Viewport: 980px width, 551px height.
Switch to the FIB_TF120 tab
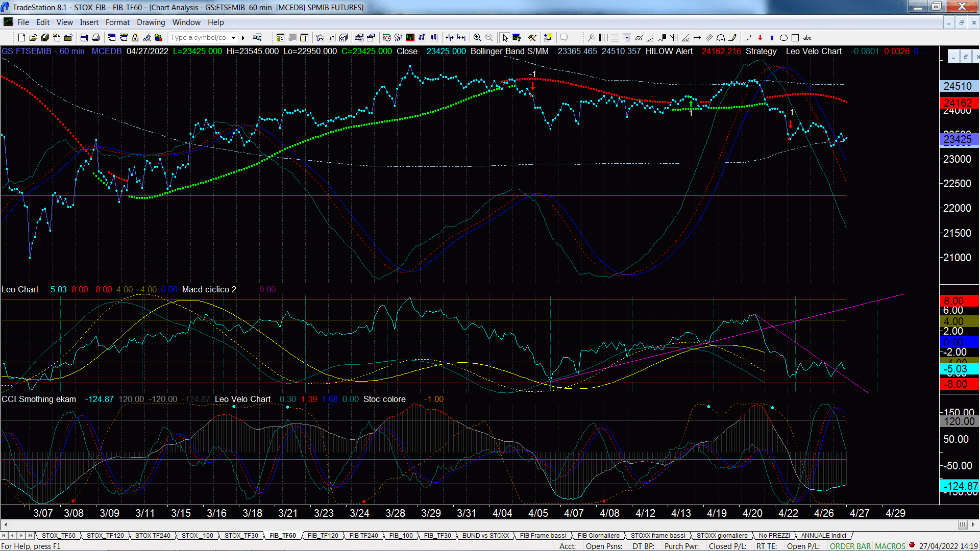coord(323,536)
